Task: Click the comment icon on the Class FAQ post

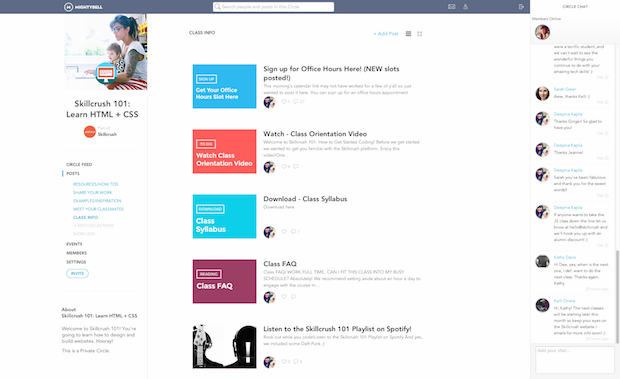Action: [293, 296]
